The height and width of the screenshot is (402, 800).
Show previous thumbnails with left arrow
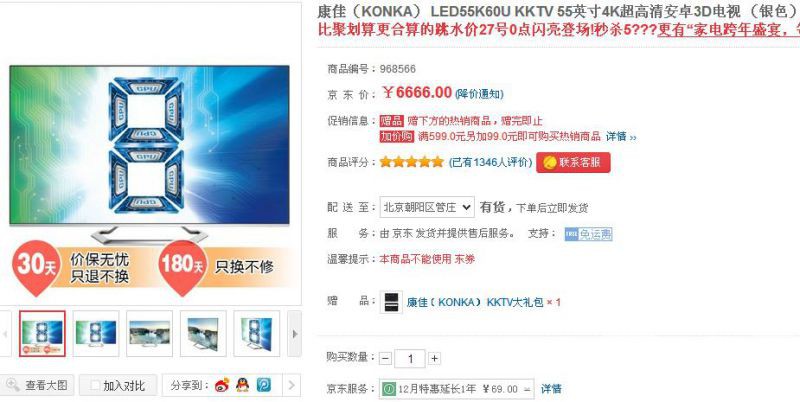click(5, 334)
